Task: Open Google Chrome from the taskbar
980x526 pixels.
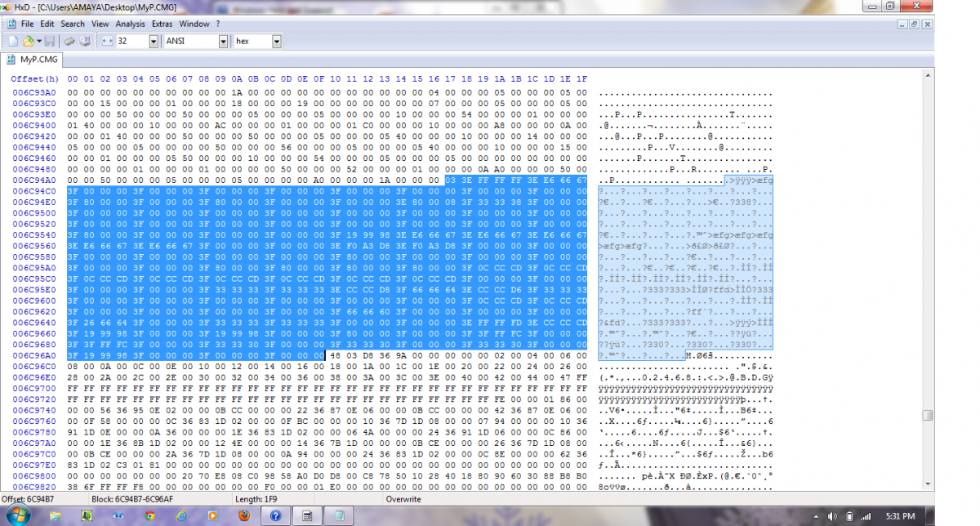Action: click(x=149, y=515)
